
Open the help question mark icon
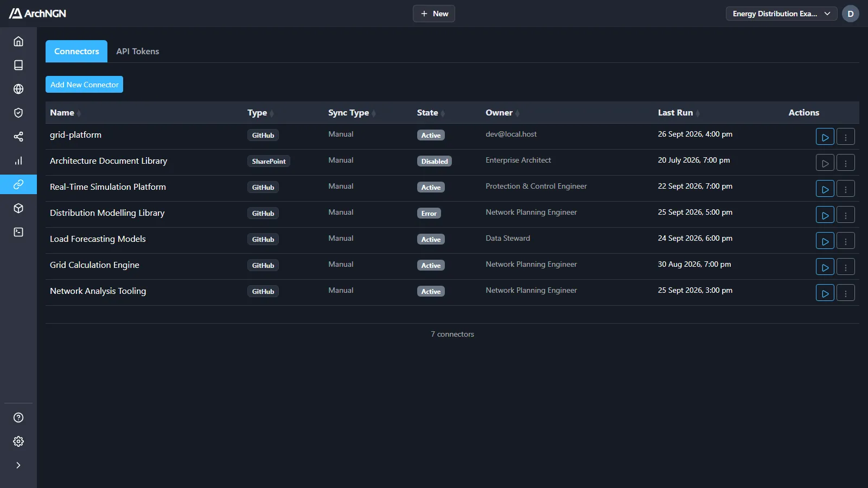[18, 418]
